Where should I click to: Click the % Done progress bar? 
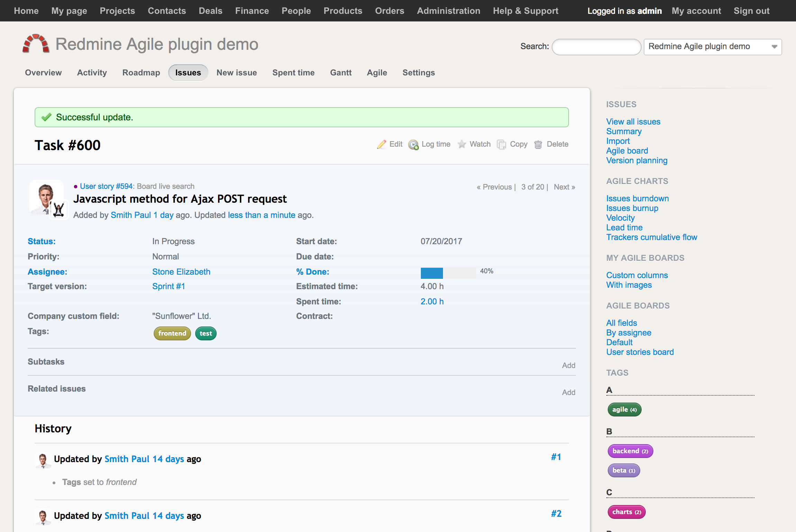point(448,273)
